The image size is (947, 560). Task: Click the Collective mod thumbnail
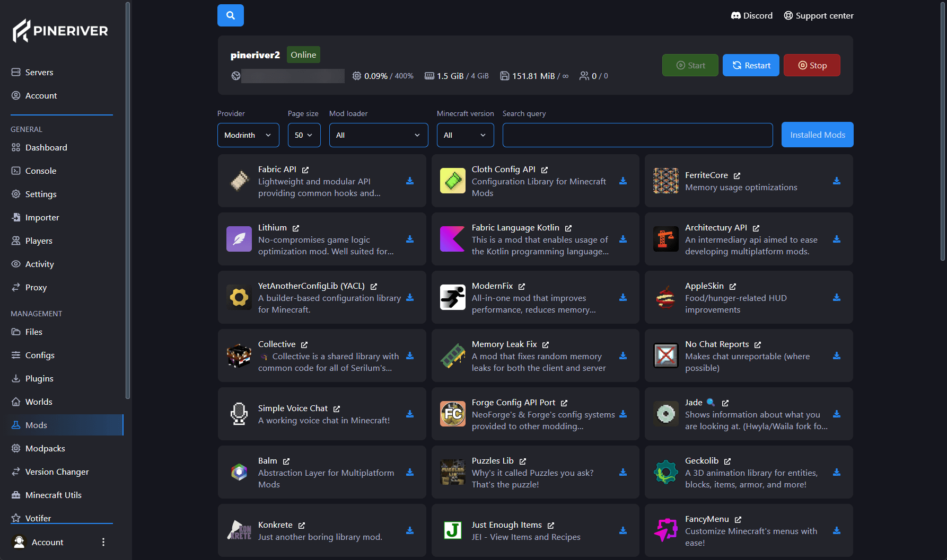point(239,355)
